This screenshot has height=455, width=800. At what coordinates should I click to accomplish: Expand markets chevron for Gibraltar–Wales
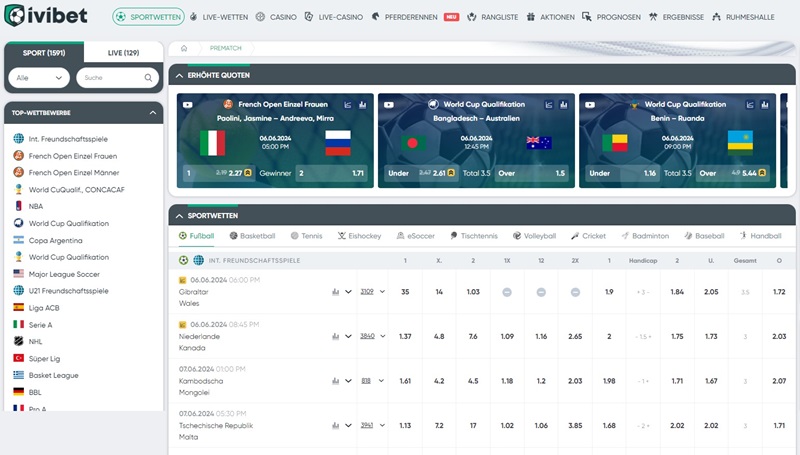348,292
